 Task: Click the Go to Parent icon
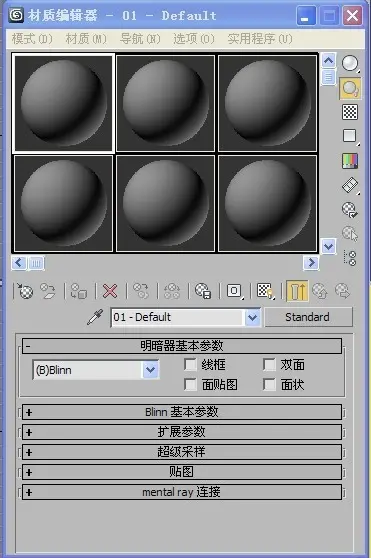[x=319, y=291]
